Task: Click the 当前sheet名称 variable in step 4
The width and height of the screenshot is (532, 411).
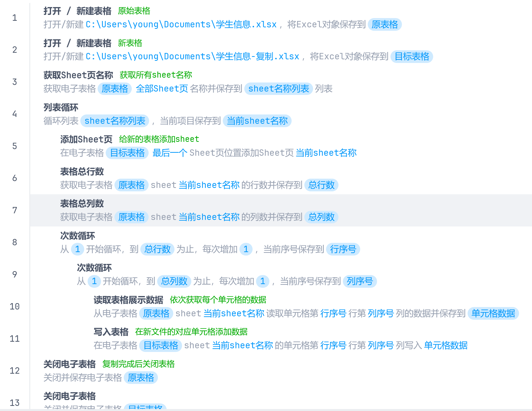Action: click(x=257, y=121)
